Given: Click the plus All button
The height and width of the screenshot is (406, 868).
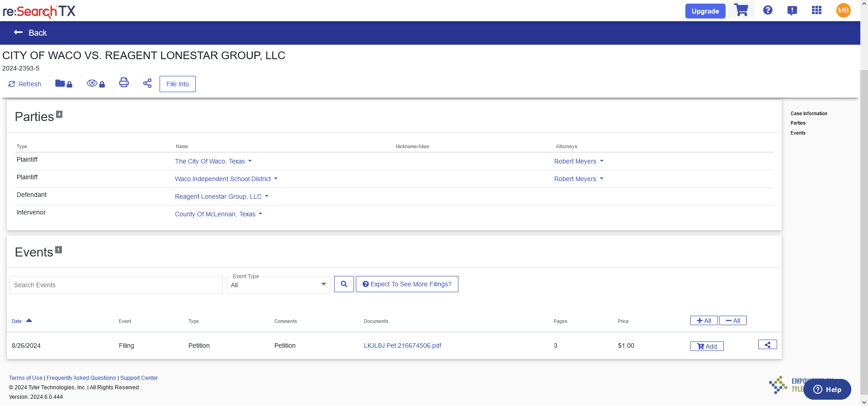Looking at the screenshot, I should pos(704,321).
